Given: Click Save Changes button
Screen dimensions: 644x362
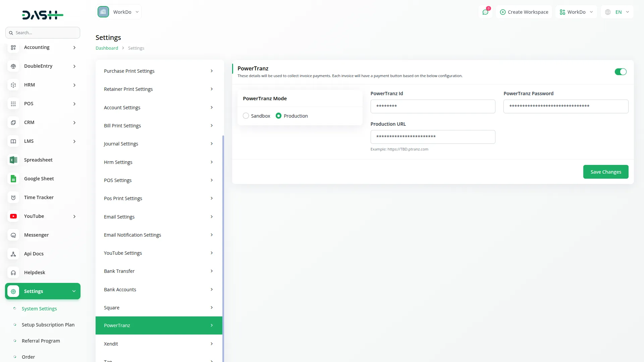Looking at the screenshot, I should click(605, 172).
